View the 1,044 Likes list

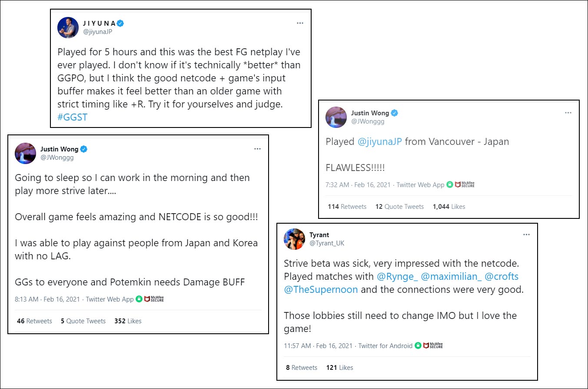tap(448, 207)
